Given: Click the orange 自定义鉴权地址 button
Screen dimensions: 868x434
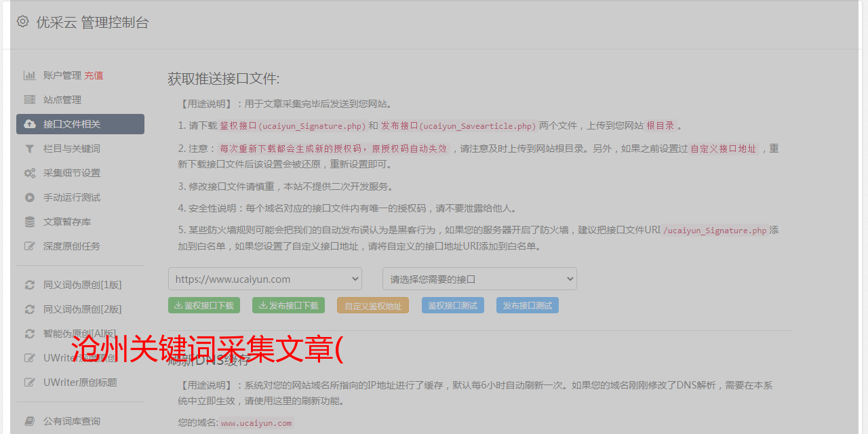Looking at the screenshot, I should click(x=373, y=305).
